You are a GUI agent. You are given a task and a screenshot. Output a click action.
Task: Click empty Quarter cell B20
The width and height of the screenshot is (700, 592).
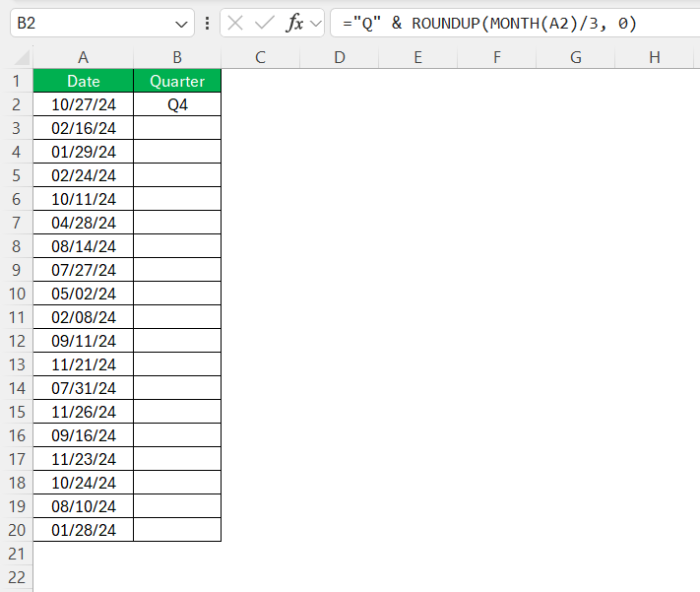click(x=177, y=530)
